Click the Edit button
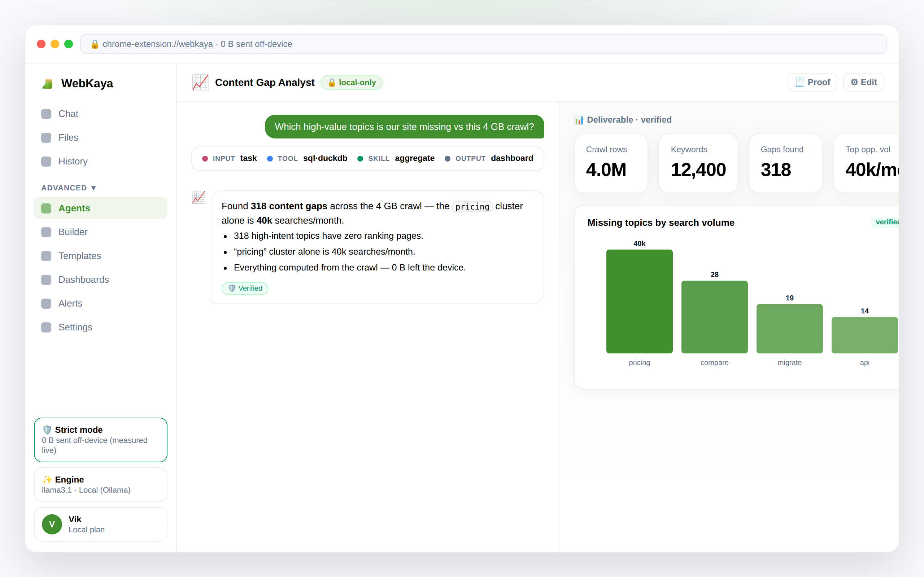This screenshot has height=577, width=924. click(x=863, y=82)
